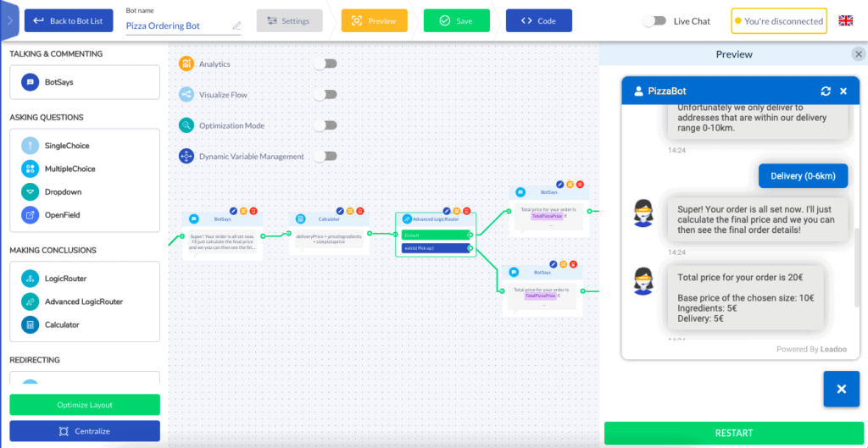Toggle the Live Chat switch
This screenshot has width=868, height=448.
(654, 21)
